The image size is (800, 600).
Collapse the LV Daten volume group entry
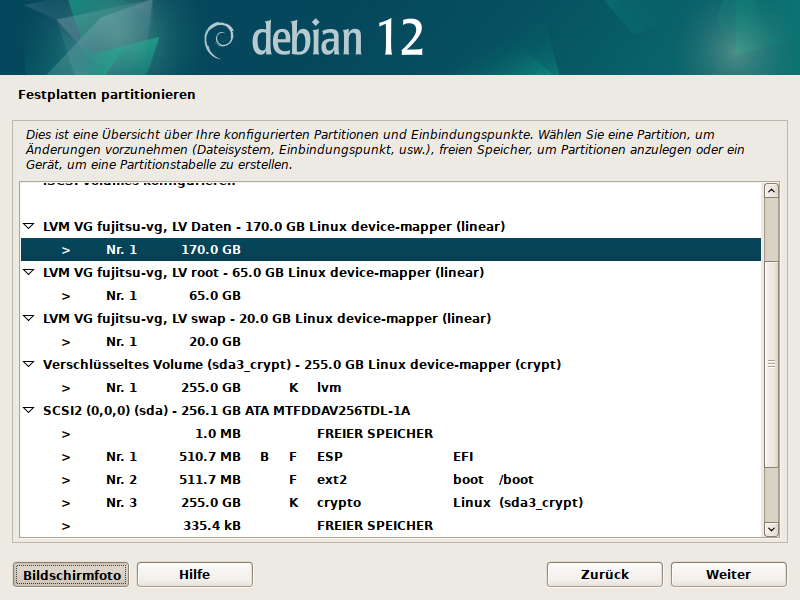28,227
